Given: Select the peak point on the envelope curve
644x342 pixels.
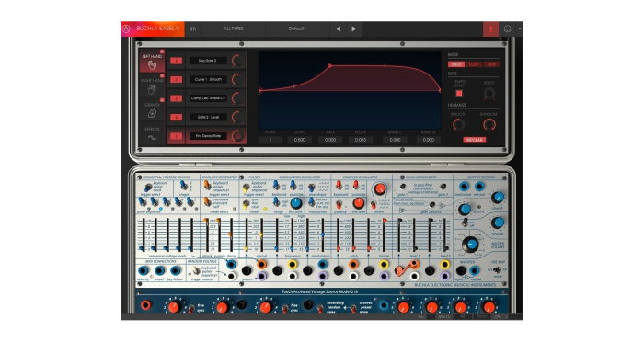Looking at the screenshot, I should [x=329, y=65].
